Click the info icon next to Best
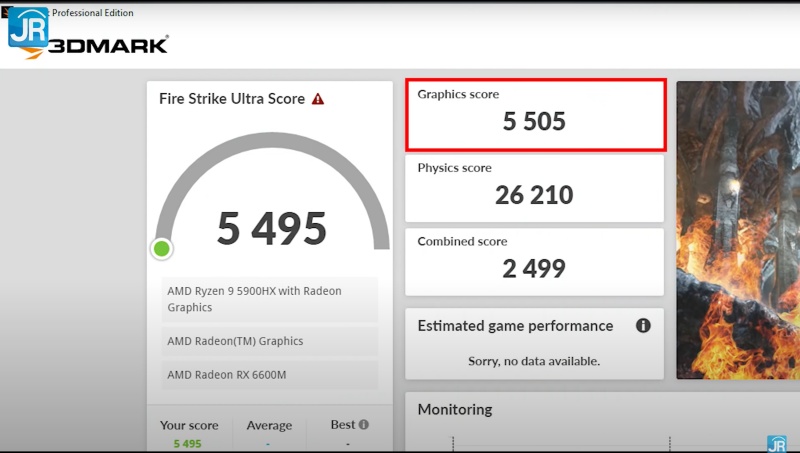The image size is (800, 453). [363, 424]
